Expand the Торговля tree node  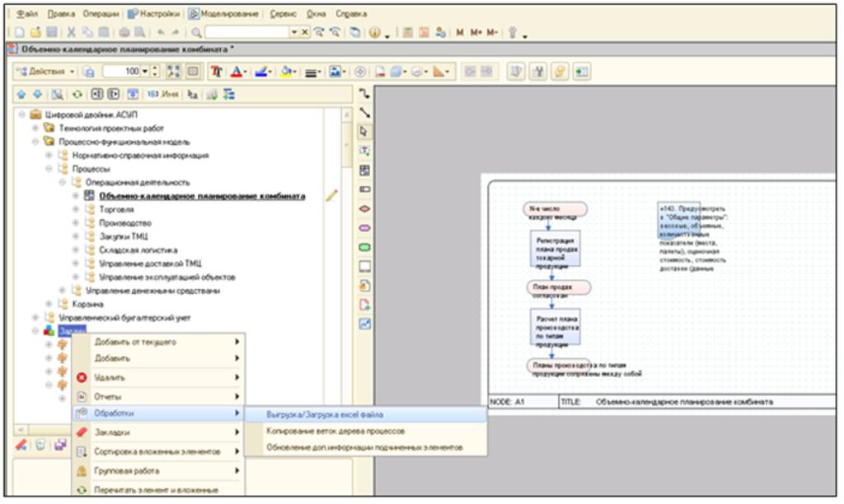76,209
